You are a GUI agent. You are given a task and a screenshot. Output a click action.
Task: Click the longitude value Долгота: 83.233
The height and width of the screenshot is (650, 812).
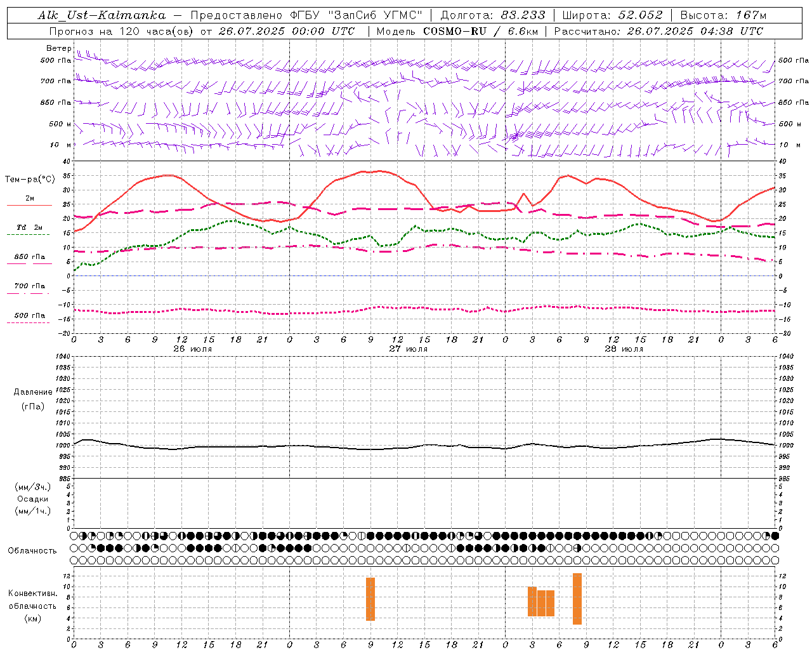coord(492,15)
